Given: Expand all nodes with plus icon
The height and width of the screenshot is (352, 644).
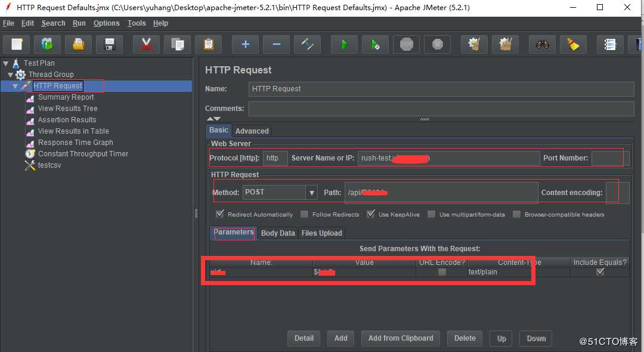Looking at the screenshot, I should point(245,44).
